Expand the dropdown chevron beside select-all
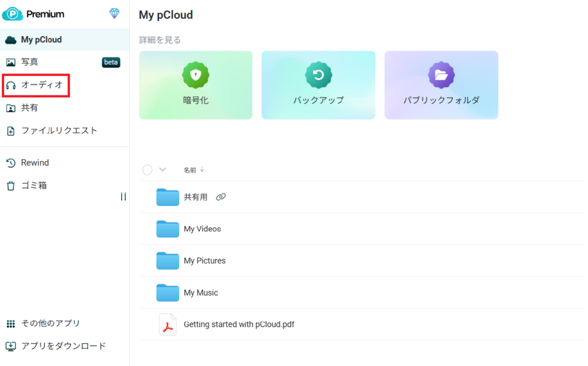 [x=163, y=169]
